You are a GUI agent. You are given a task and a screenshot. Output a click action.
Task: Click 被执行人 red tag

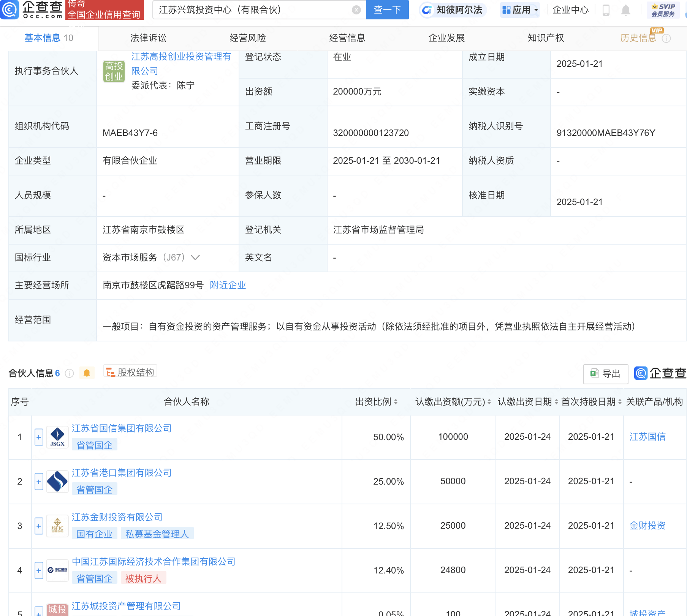click(x=144, y=578)
